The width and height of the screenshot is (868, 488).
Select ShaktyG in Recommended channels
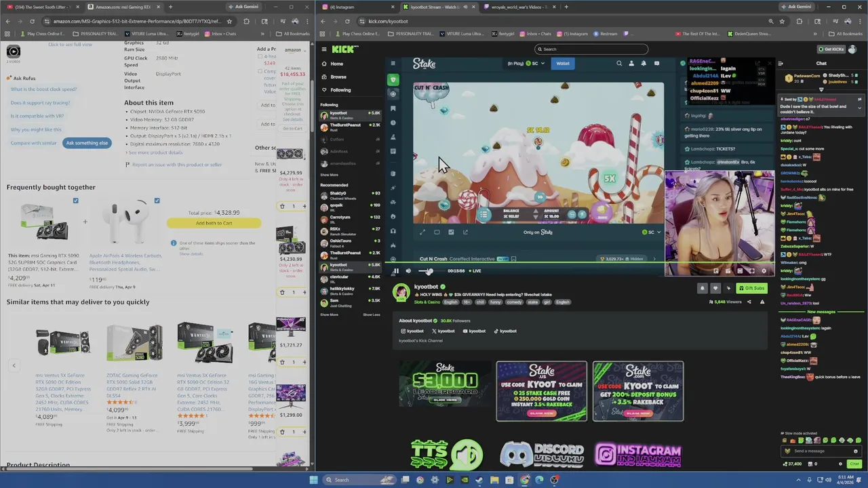350,195
